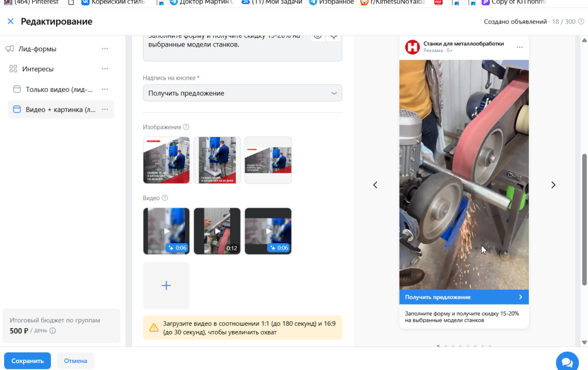Show help tooltip for Изображения
588x370 pixels.
pyautogui.click(x=186, y=127)
